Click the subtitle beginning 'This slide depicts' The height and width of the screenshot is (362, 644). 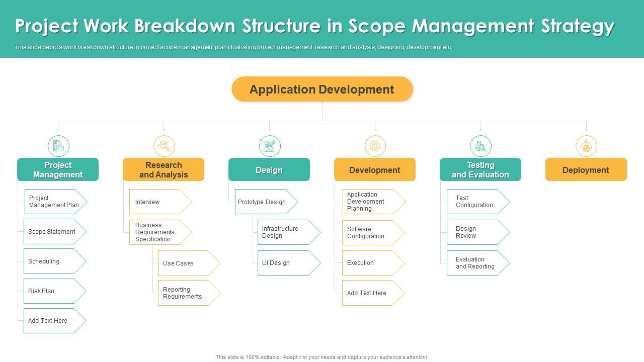[x=233, y=47]
